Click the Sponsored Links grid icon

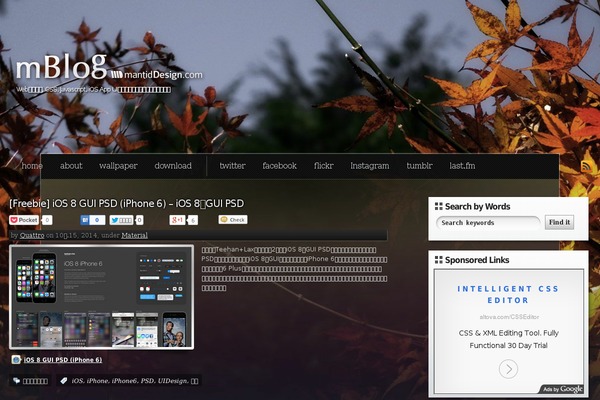[439, 260]
